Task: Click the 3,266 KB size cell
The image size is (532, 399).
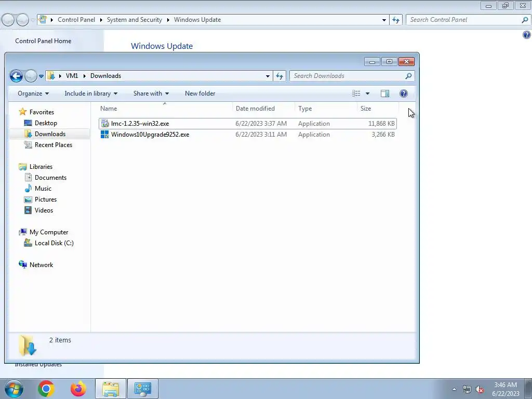Action: 383,135
